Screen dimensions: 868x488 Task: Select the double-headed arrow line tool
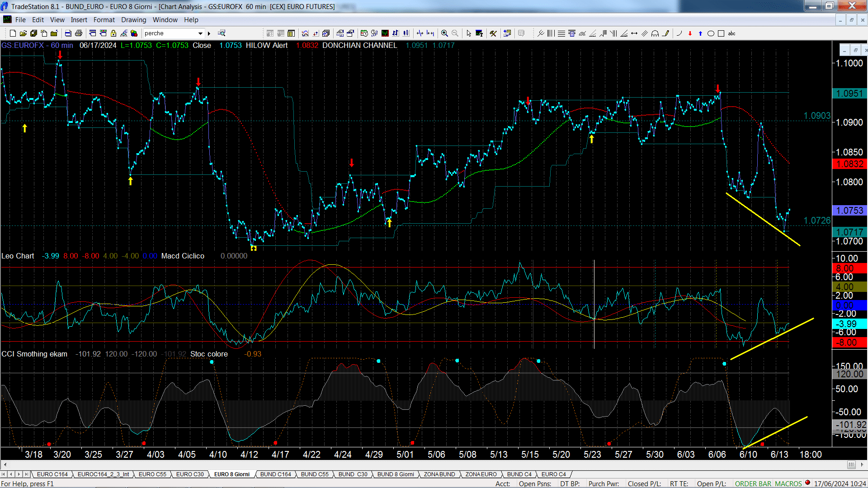634,33
